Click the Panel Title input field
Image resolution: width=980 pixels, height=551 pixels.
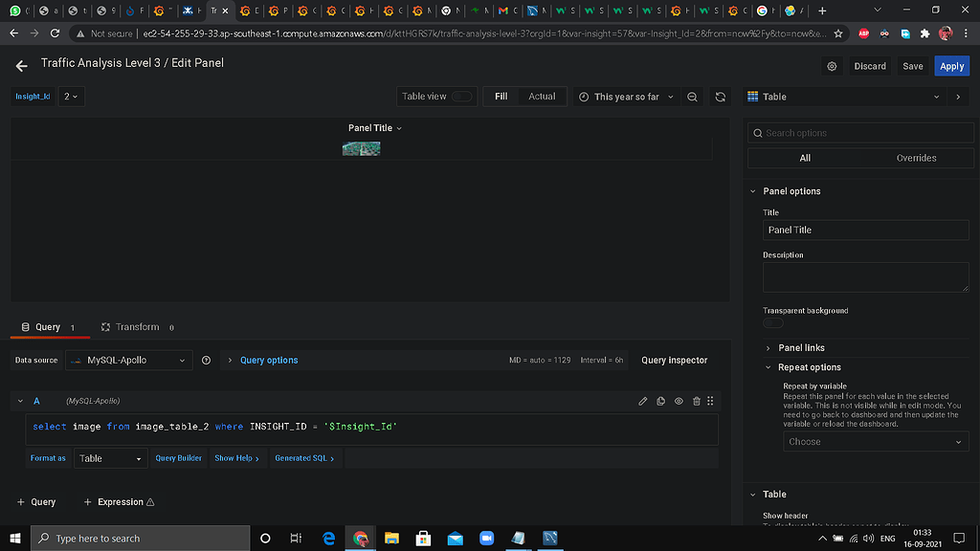click(x=865, y=230)
